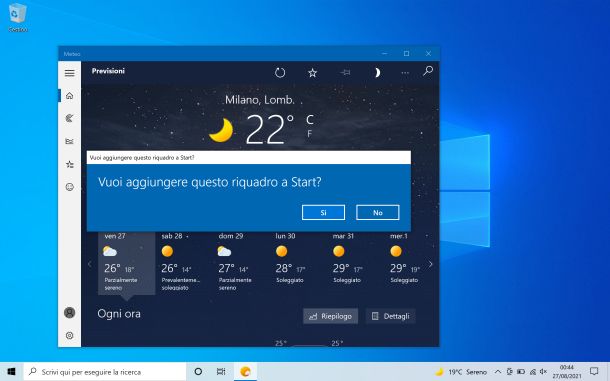Decline pinning tile with No button
Viewport: 610px width, 381px height.
[x=378, y=212]
